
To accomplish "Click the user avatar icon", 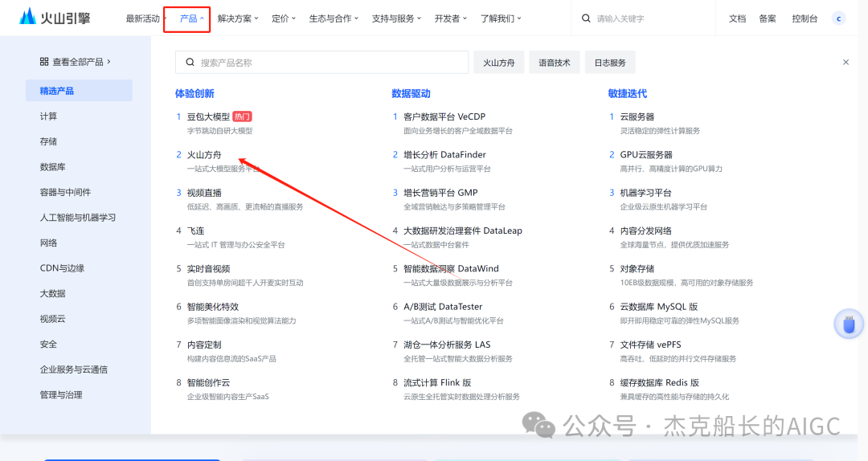I will pos(838,18).
